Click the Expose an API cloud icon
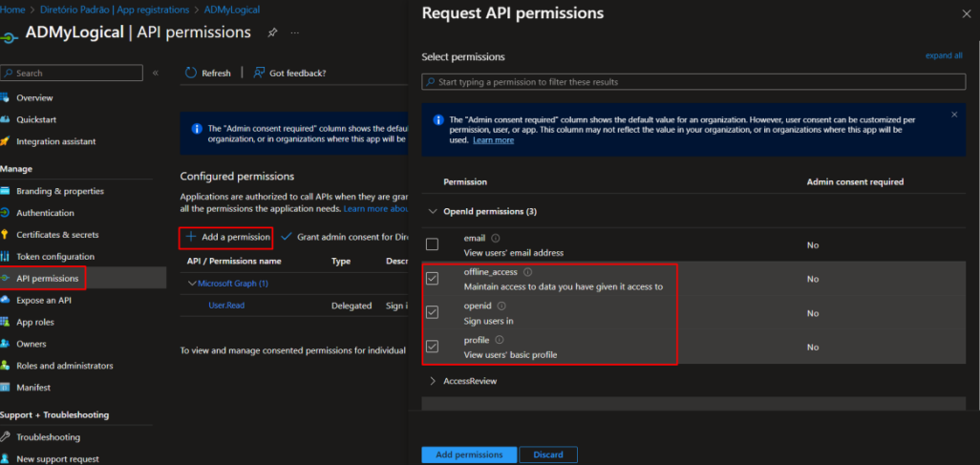Image resolution: width=980 pixels, height=465 pixels. (x=5, y=300)
